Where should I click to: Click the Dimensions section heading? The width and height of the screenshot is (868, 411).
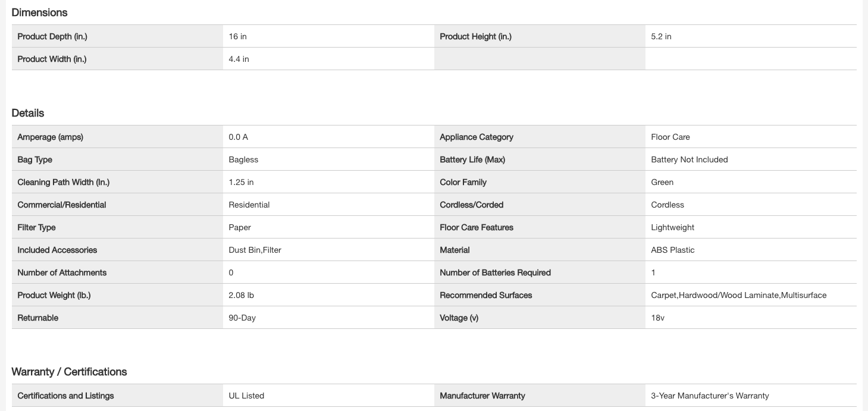click(x=39, y=12)
